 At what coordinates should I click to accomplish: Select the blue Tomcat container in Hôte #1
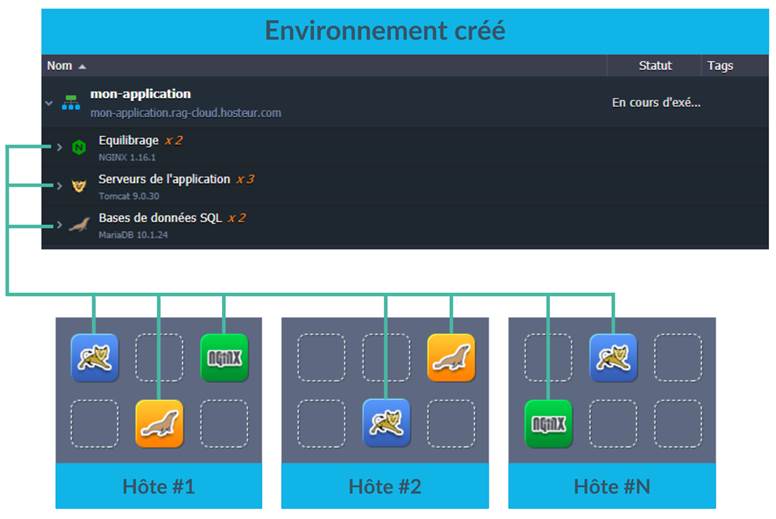click(95, 358)
